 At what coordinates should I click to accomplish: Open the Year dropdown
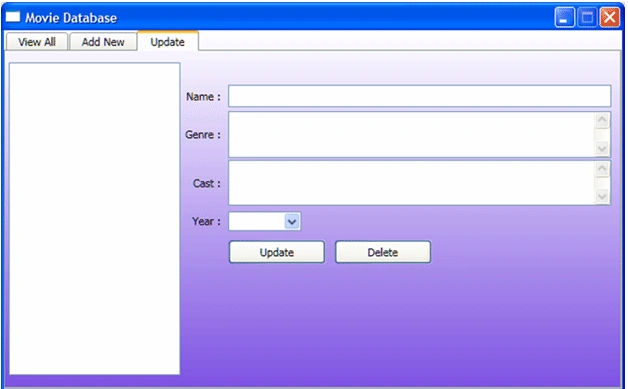tap(292, 222)
